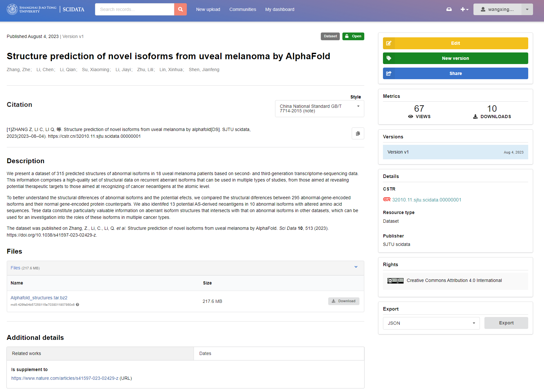Image resolution: width=544 pixels, height=392 pixels.
Task: Click the Files (217.6 MB) header label
Action: (25, 268)
